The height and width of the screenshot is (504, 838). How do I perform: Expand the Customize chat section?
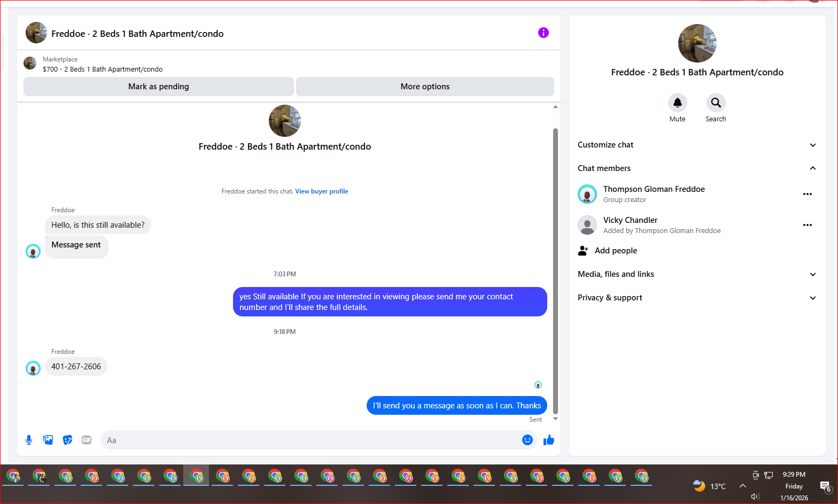pyautogui.click(x=697, y=145)
